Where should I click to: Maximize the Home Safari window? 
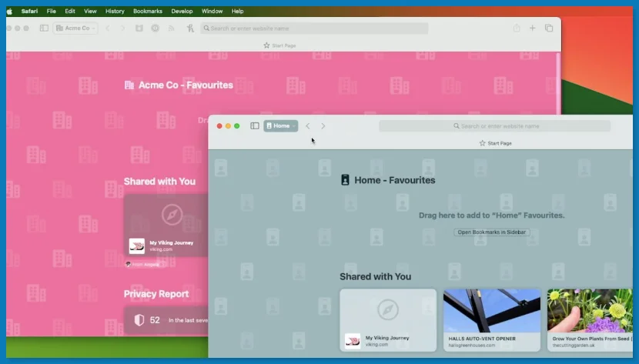[x=237, y=125]
